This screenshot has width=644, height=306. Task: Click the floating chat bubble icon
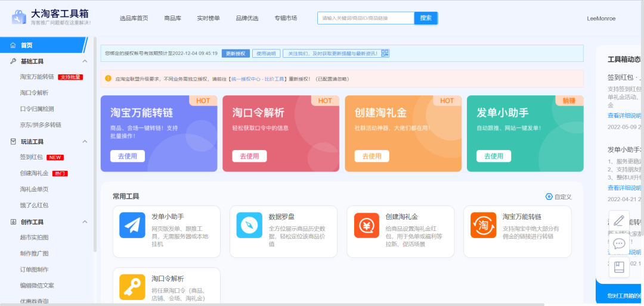pos(619,244)
